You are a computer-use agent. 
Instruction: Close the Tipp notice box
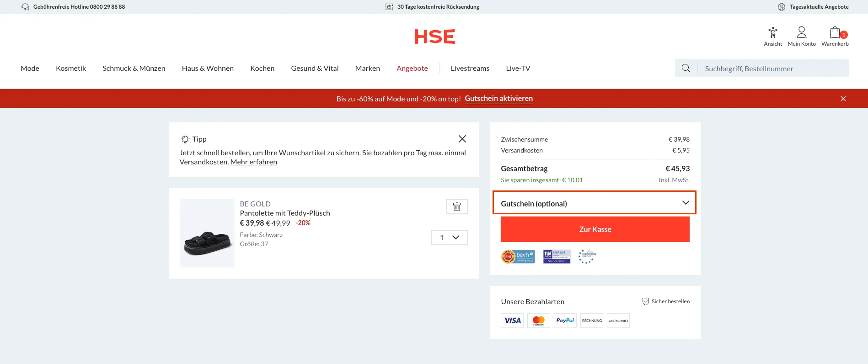(x=462, y=139)
